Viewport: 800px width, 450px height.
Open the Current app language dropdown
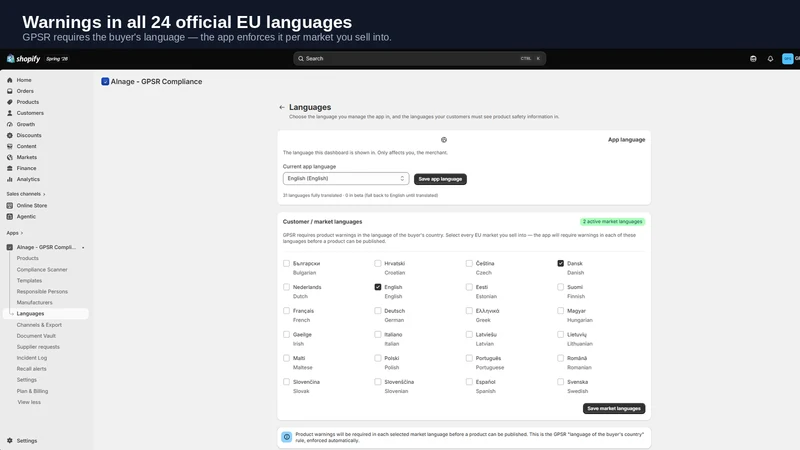346,179
